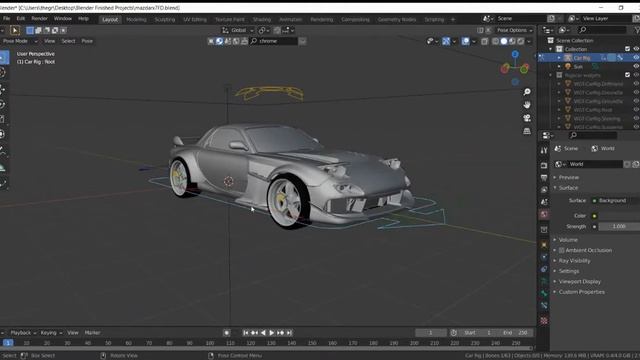Image resolution: width=640 pixels, height=360 pixels.
Task: Click the blue Z axis on the gizmo
Action: pyautogui.click(x=515, y=54)
